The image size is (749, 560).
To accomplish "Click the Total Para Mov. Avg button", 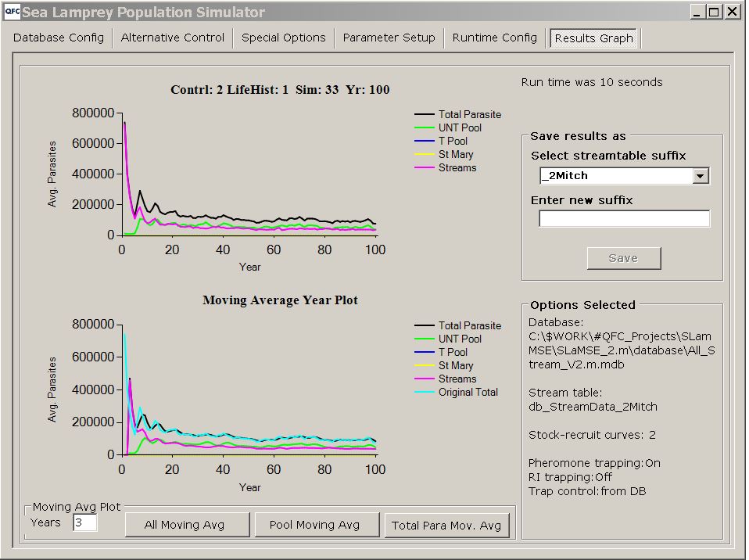I will [x=446, y=526].
